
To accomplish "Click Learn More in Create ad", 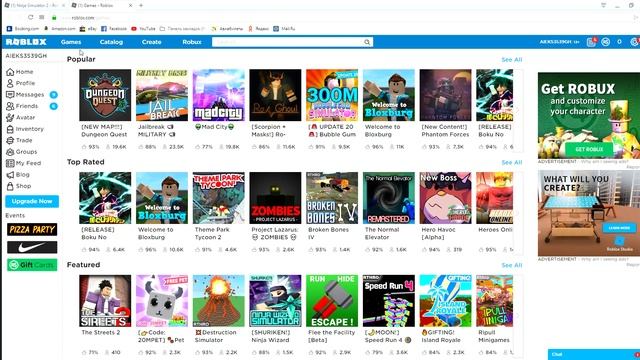I will point(619,228).
